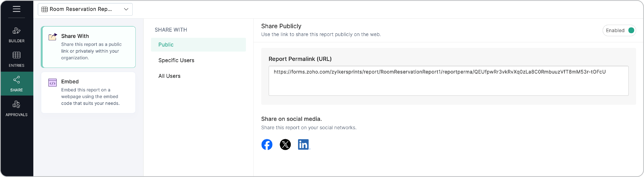Click the Share With card
644x177 pixels.
tap(88, 47)
